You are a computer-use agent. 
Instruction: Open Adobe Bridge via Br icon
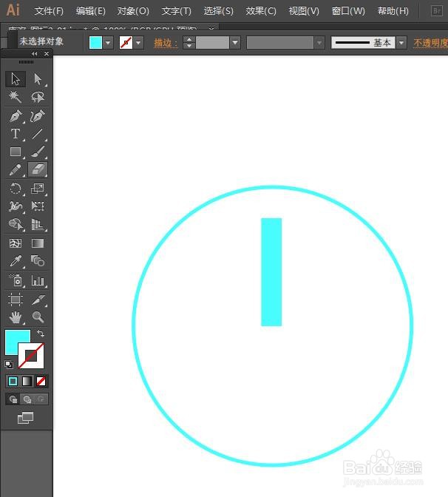point(437,11)
